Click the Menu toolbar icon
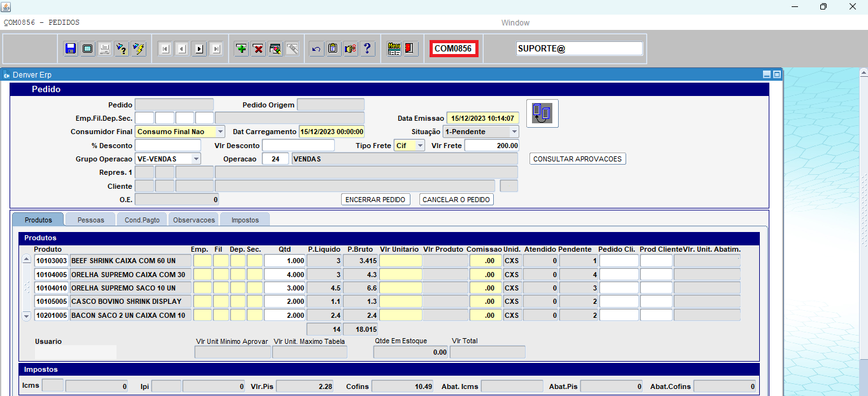 [x=394, y=49]
